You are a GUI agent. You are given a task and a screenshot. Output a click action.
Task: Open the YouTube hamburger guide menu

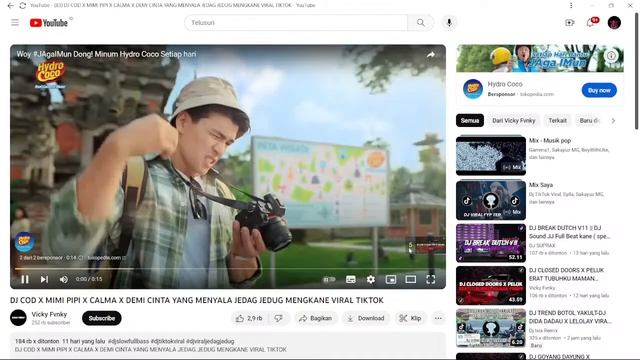(x=15, y=22)
